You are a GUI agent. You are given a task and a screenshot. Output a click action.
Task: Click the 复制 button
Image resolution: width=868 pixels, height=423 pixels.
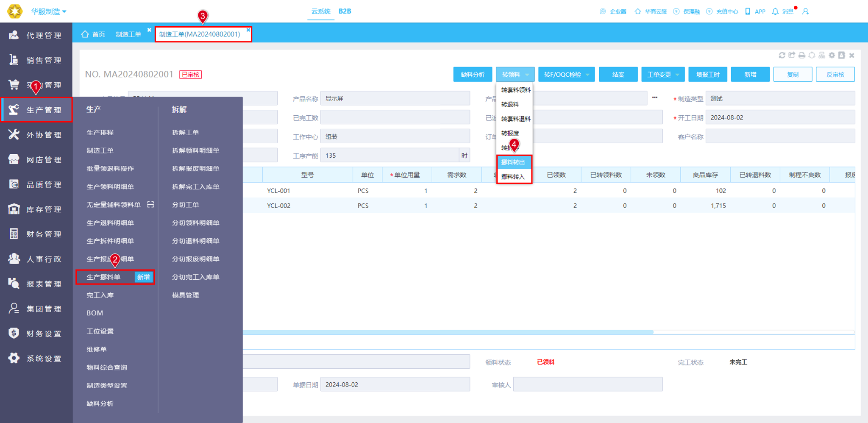pyautogui.click(x=793, y=75)
